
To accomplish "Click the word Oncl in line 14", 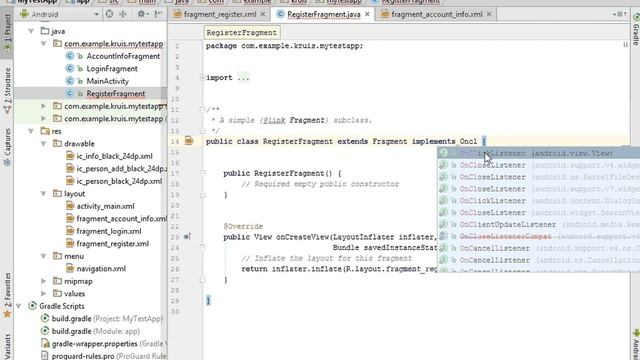I will coord(468,141).
